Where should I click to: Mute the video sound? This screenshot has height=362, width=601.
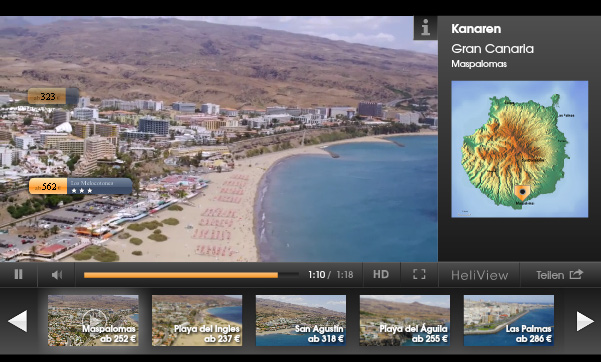click(x=57, y=275)
